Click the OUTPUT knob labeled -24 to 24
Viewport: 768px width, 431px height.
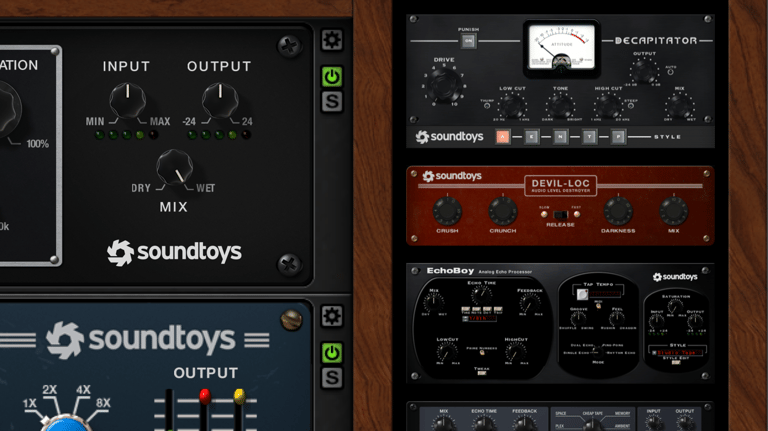(220, 100)
